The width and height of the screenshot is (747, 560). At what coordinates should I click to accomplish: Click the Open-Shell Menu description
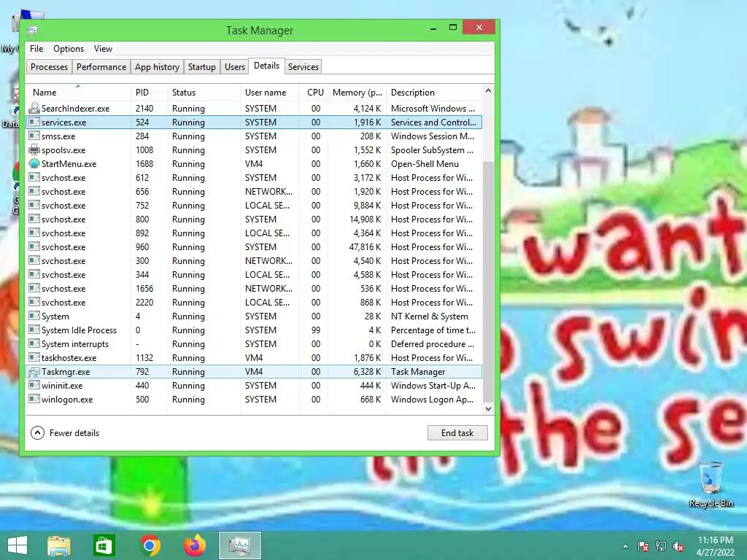pos(425,164)
